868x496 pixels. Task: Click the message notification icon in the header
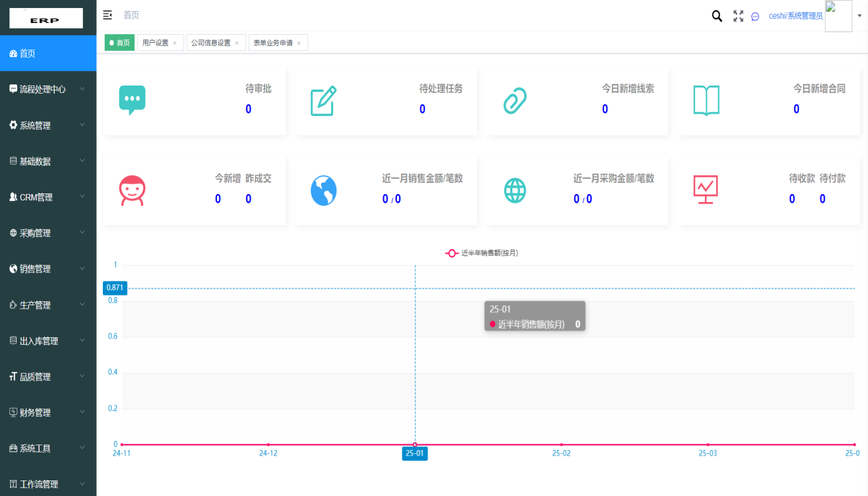755,16
